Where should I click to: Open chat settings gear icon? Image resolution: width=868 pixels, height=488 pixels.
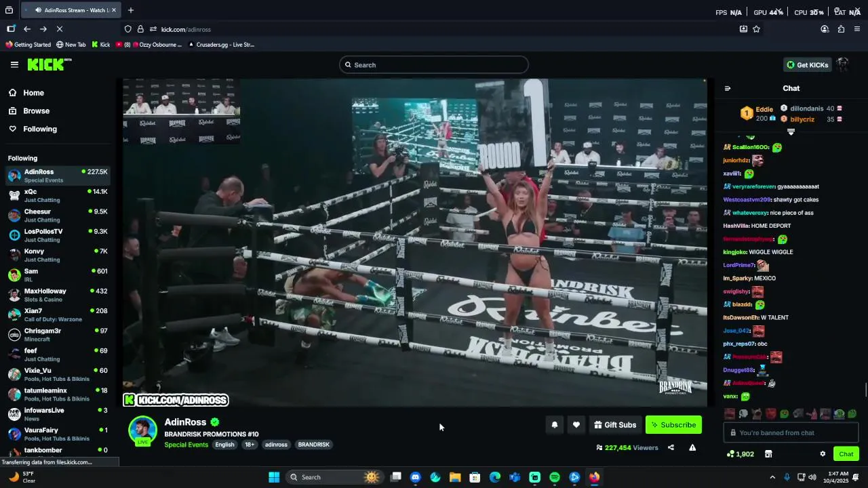pyautogui.click(x=823, y=454)
